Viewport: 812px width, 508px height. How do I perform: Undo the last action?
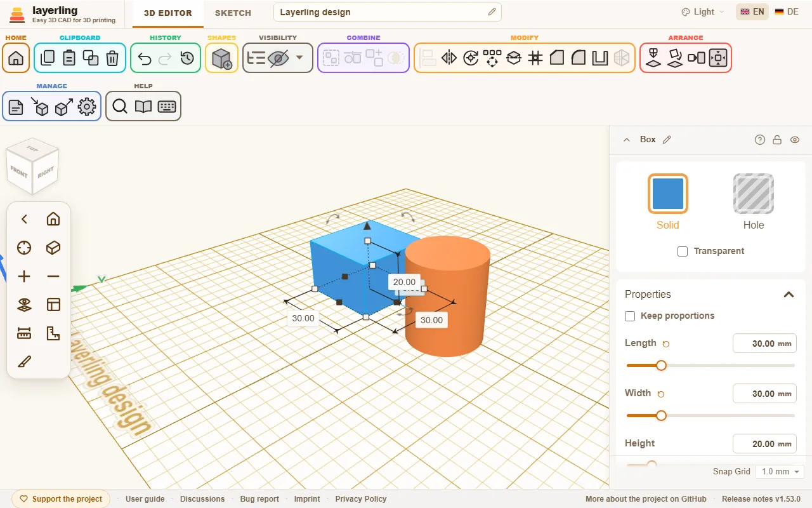tap(145, 58)
